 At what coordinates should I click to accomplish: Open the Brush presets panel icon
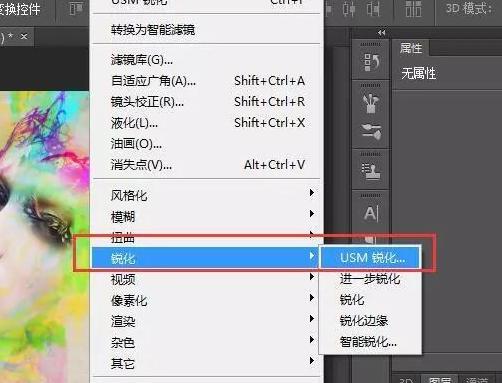pos(371,103)
